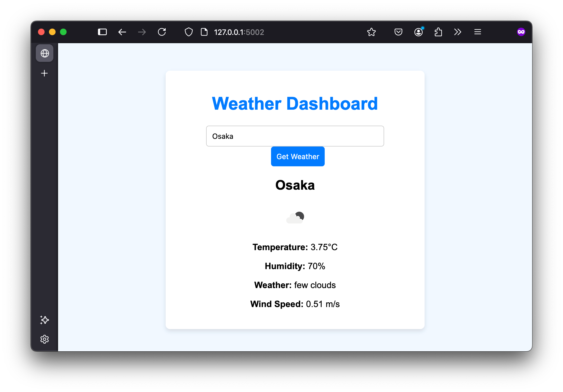Viewport: 563px width, 392px height.
Task: Click the weather condition cloud icon for Osaka
Action: click(x=295, y=217)
